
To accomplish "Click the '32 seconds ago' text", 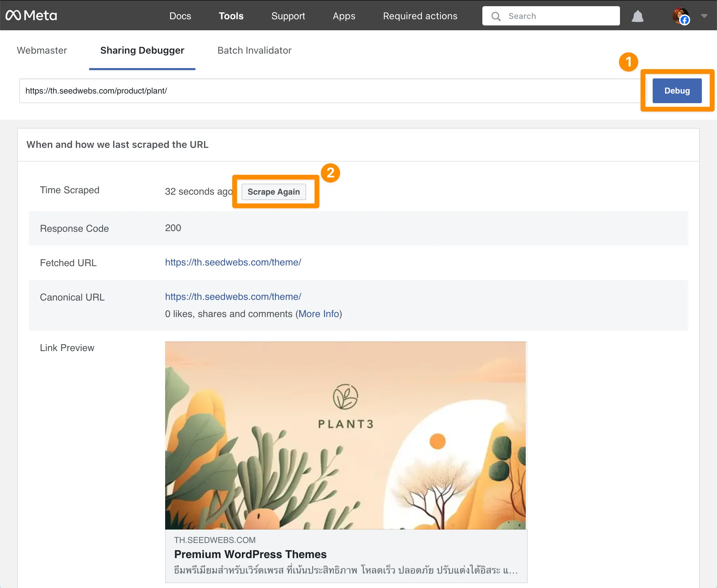I will tap(199, 191).
